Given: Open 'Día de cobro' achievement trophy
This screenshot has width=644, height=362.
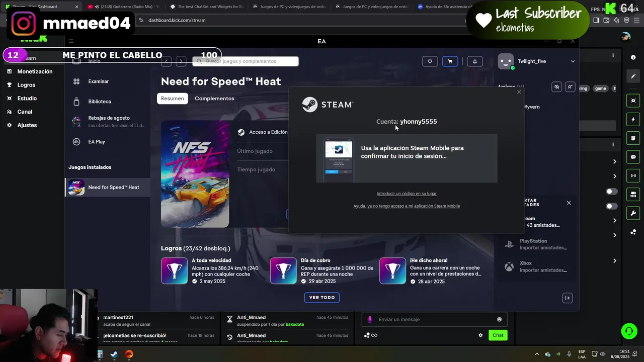Looking at the screenshot, I should click(283, 271).
